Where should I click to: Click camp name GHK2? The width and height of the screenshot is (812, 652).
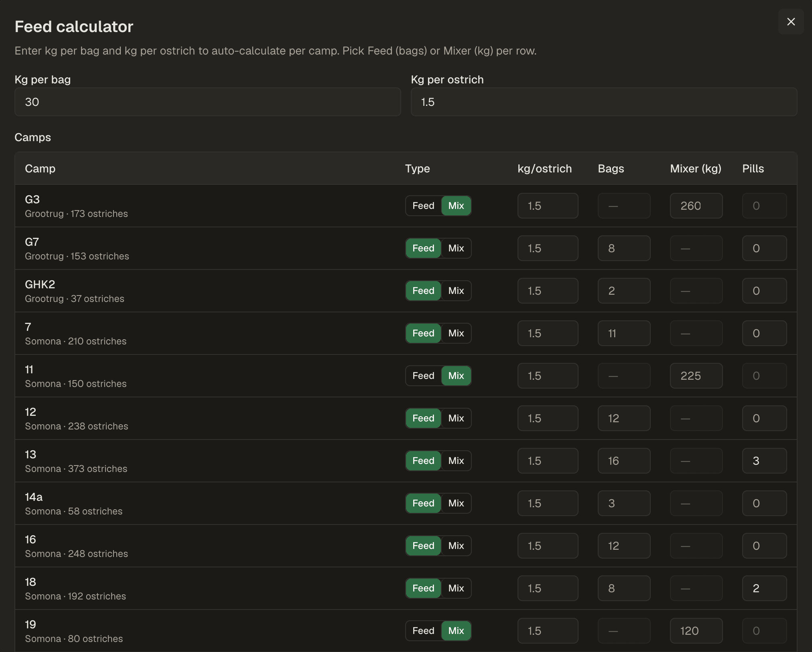(x=40, y=284)
